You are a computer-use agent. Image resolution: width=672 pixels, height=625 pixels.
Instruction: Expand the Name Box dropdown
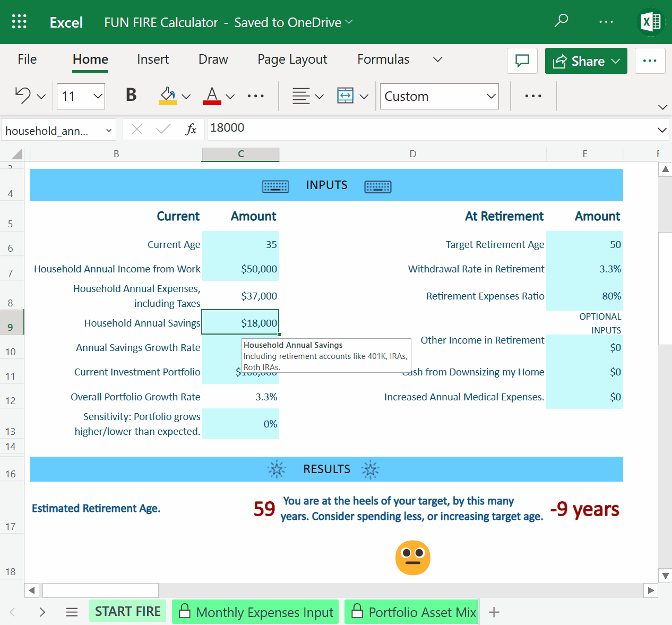click(x=109, y=131)
